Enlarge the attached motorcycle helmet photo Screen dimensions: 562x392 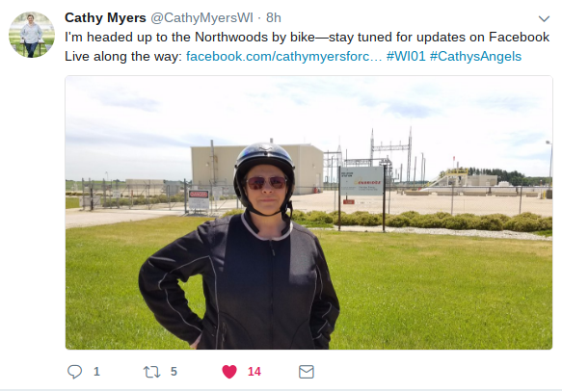pyautogui.click(x=308, y=212)
